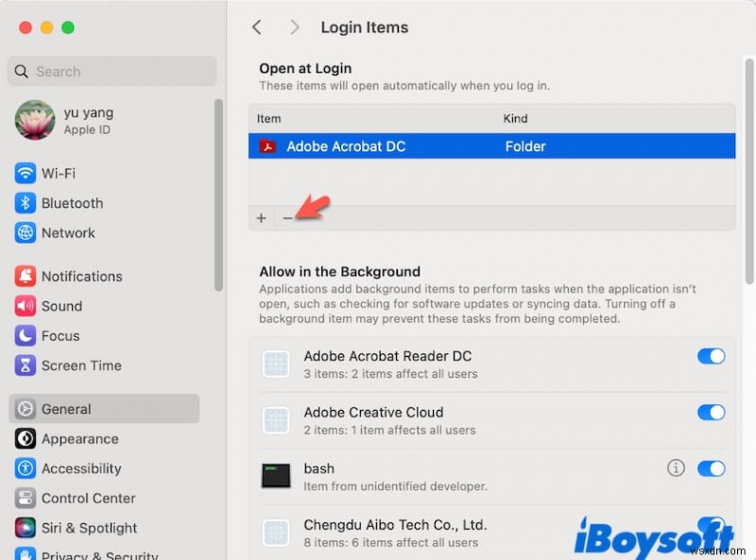Click 'Item from unidentified developer.' text

coord(395,486)
